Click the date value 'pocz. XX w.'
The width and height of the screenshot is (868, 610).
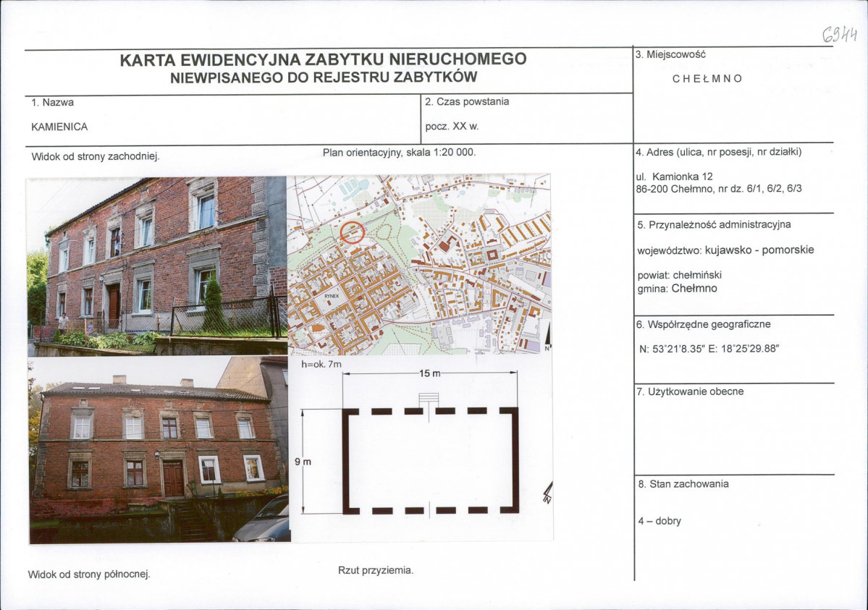coord(452,126)
